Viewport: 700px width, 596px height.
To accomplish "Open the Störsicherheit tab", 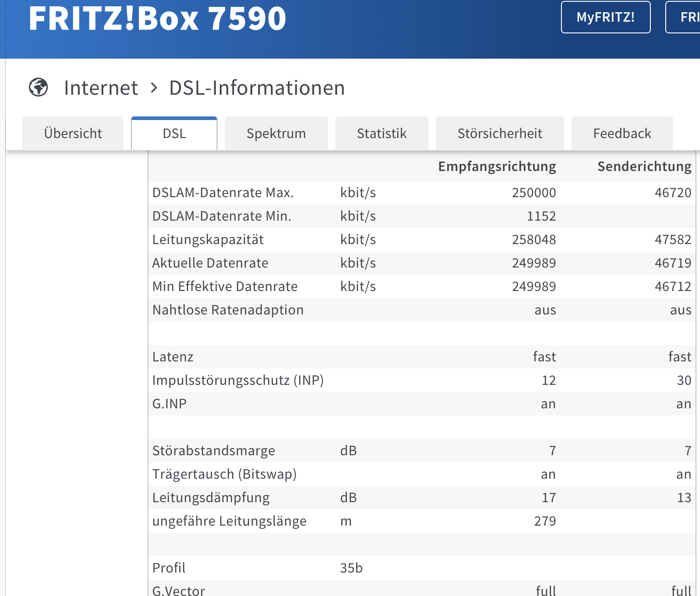I will tap(500, 133).
